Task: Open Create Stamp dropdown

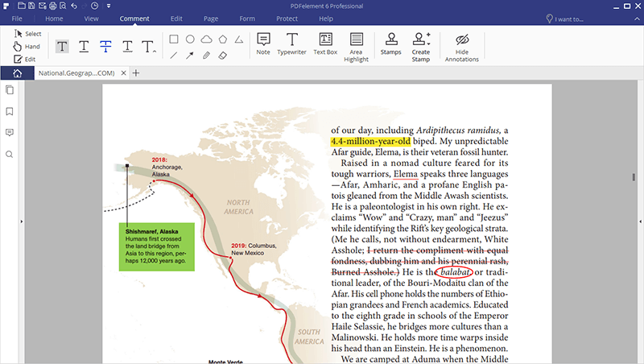Action: (x=421, y=48)
